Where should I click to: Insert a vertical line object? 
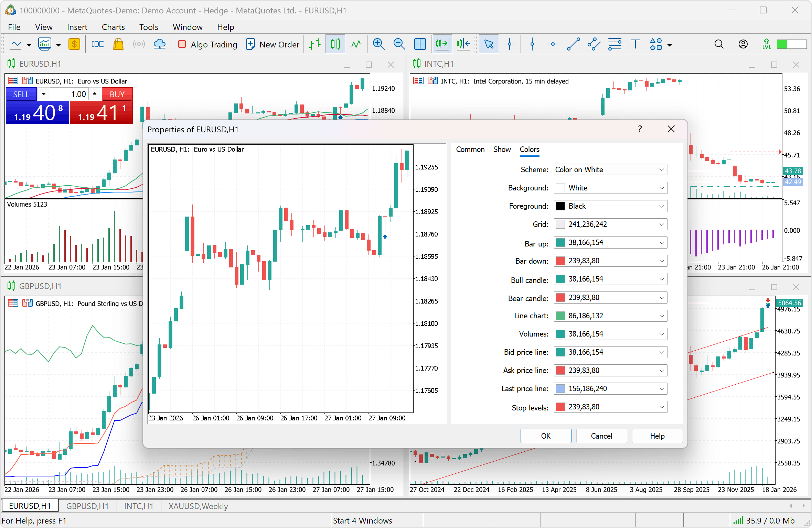(x=532, y=44)
